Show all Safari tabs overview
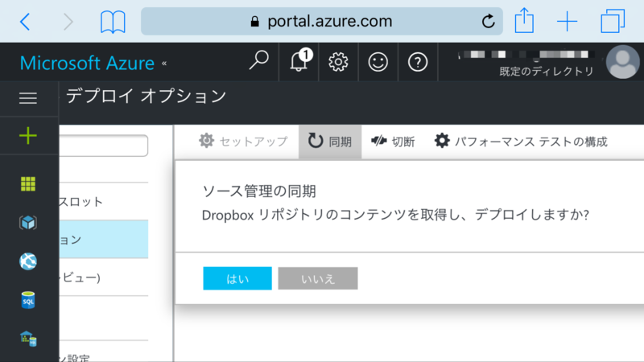This screenshot has width=644, height=362. tap(613, 21)
